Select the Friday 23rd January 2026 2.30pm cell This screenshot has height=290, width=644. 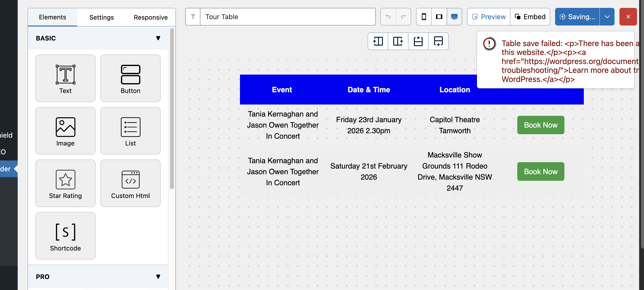369,125
